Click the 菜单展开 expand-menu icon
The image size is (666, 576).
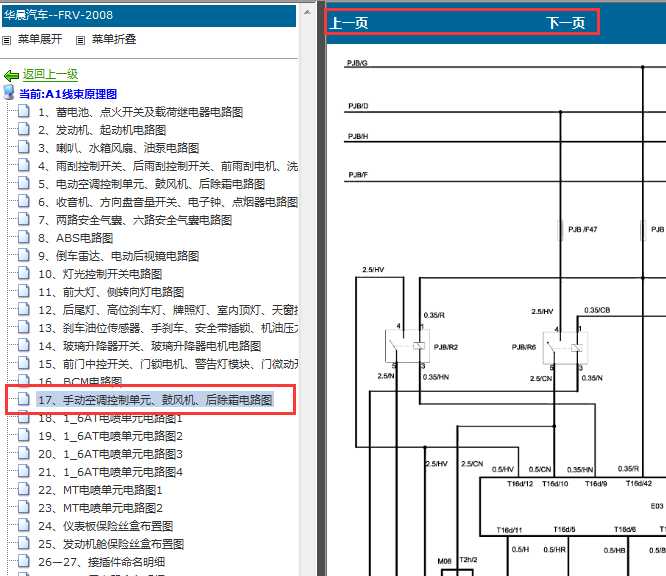click(x=6, y=40)
